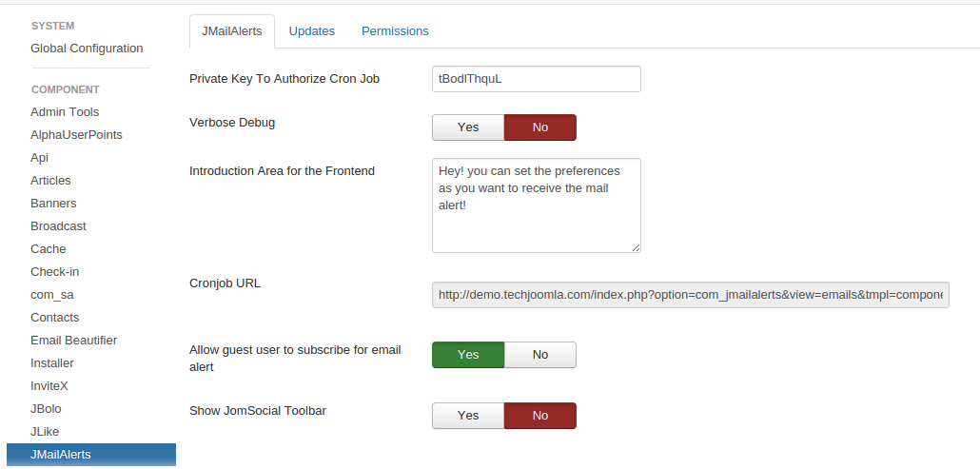Switch to the Updates tab
Screen dimensions: 980x469
[x=312, y=31]
